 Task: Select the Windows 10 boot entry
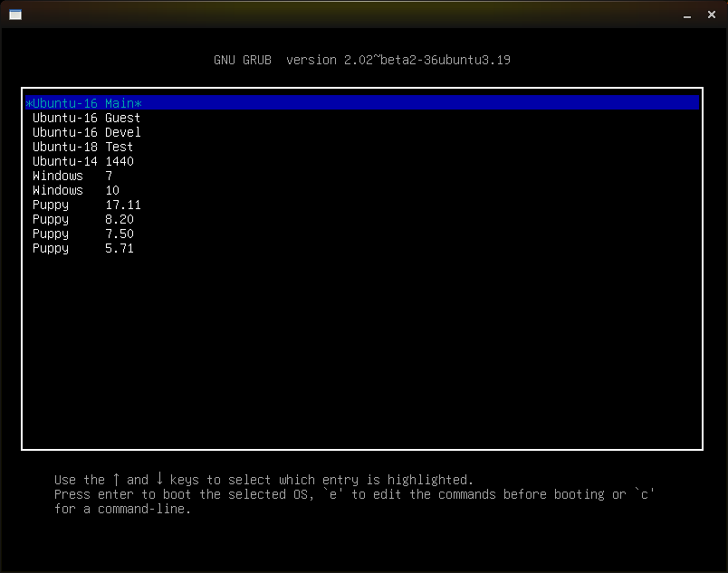[x=76, y=190]
